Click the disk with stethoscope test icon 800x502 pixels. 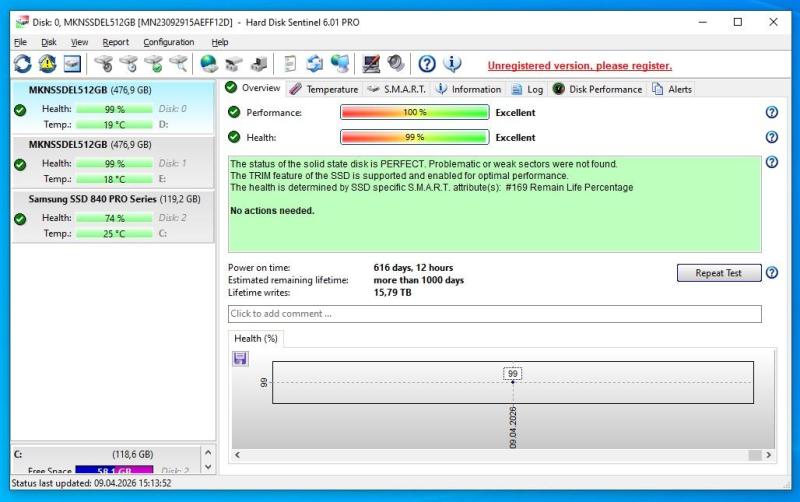point(104,64)
